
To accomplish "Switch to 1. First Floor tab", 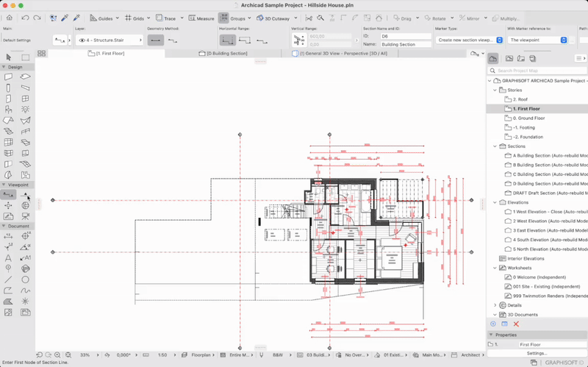I will click(x=107, y=53).
